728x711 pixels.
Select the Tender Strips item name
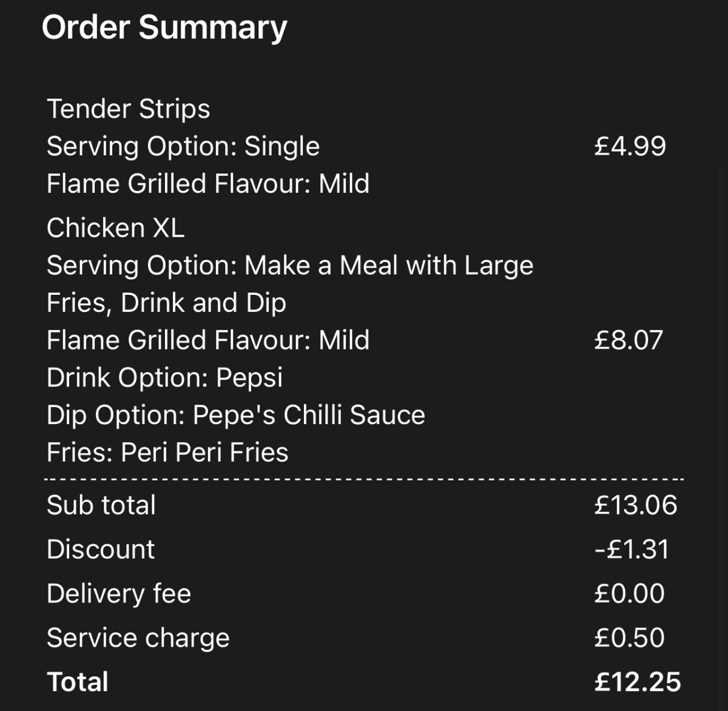(x=128, y=109)
